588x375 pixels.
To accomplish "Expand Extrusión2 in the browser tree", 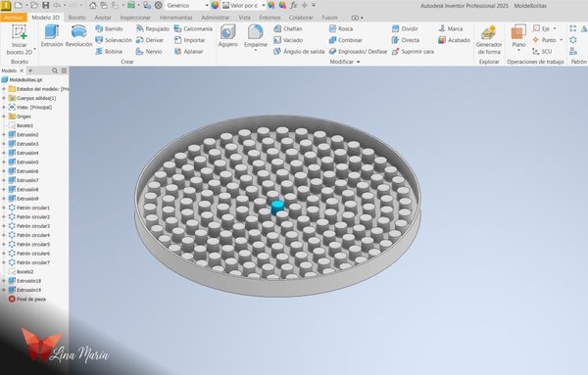I will 4,134.
